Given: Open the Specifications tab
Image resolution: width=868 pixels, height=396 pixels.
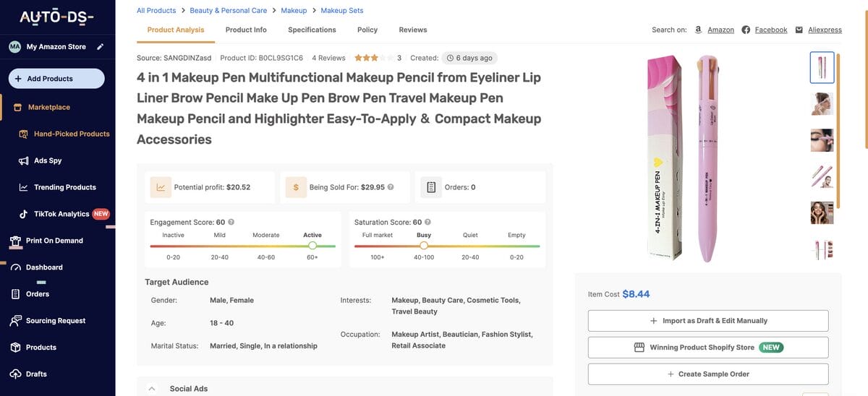Looking at the screenshot, I should (312, 30).
